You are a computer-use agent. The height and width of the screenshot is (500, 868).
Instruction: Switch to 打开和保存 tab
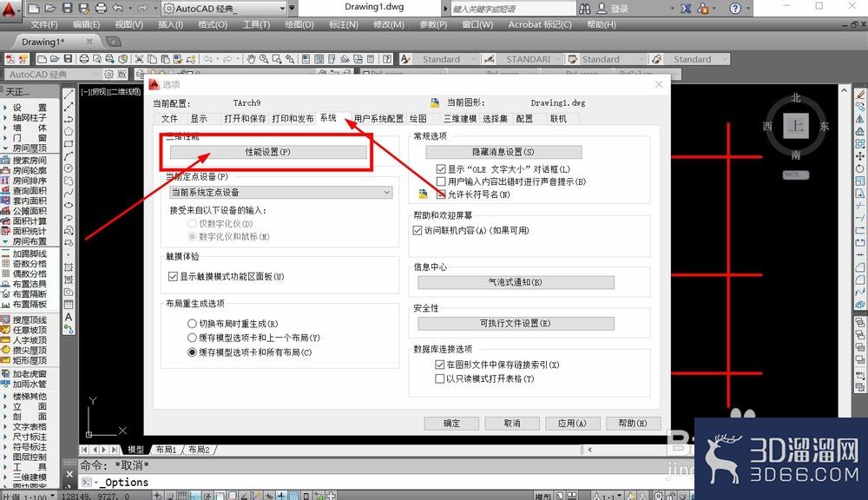pos(245,119)
